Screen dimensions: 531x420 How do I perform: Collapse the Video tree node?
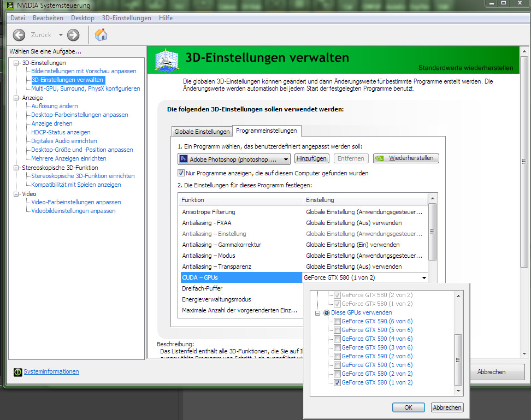point(16,194)
